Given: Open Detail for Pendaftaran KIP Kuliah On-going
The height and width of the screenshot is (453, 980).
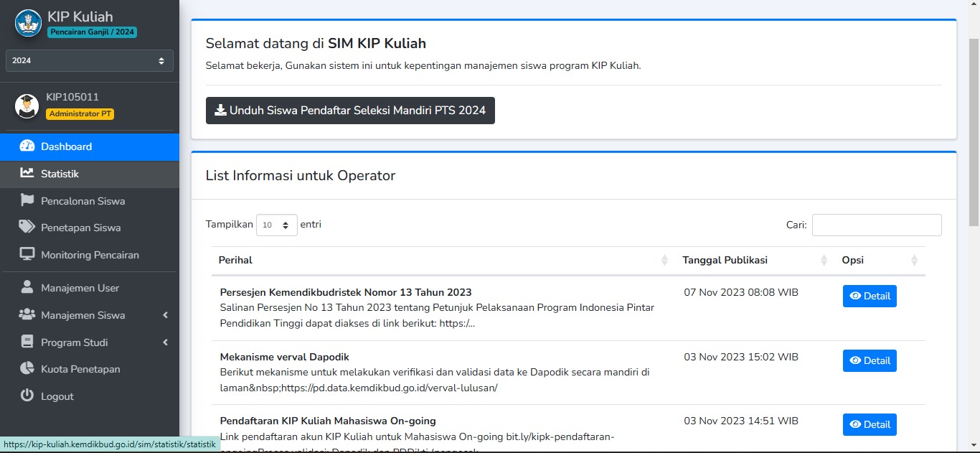Looking at the screenshot, I should point(870,424).
